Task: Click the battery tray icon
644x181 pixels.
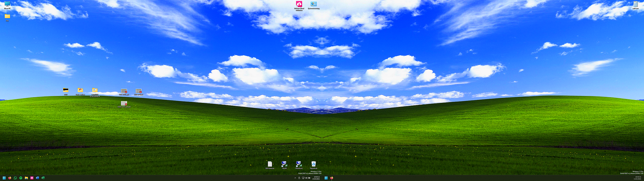Action: coord(309,178)
